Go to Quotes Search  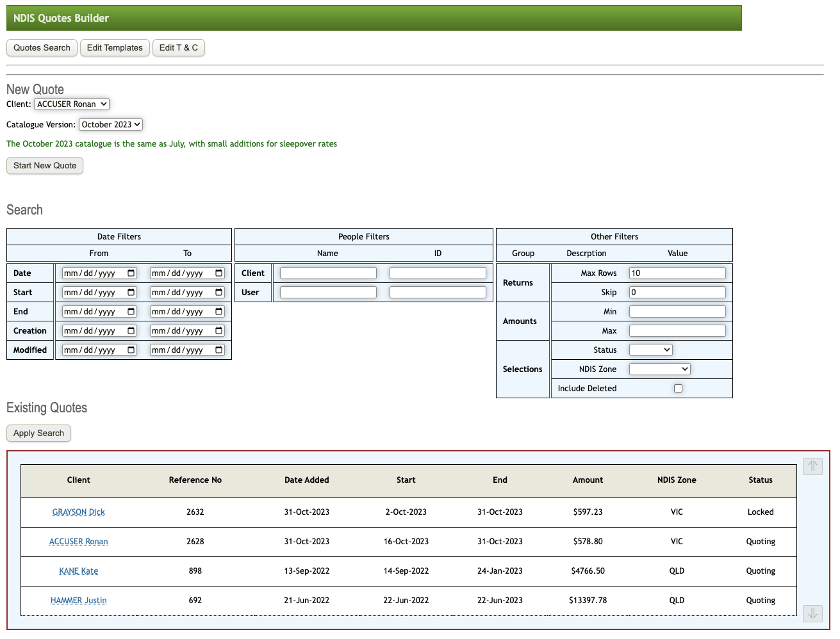point(42,48)
